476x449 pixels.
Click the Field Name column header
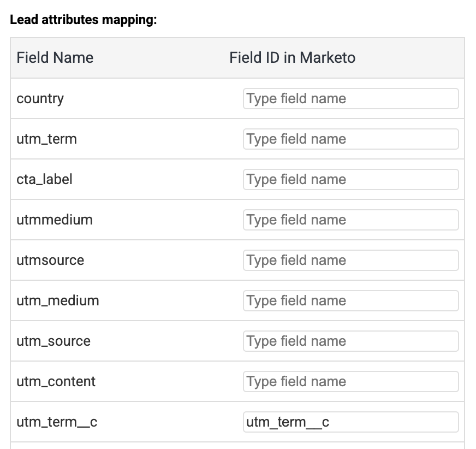(55, 58)
